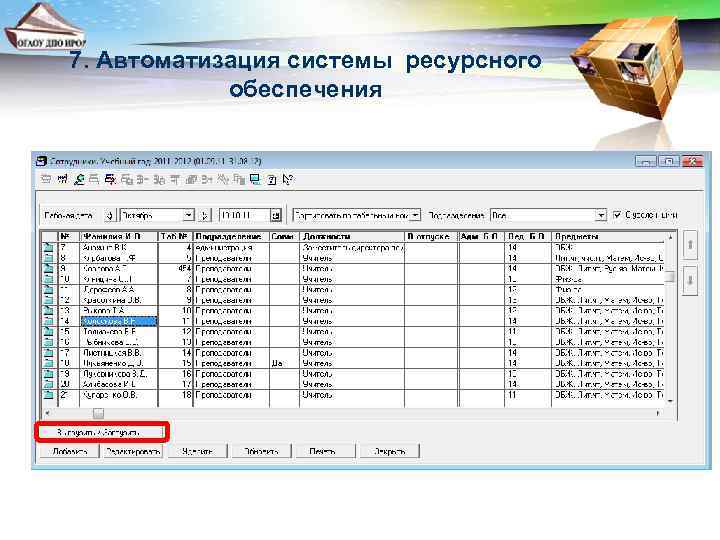Click the first icon in the toolbar
The height and width of the screenshot is (540, 720).
(46, 180)
